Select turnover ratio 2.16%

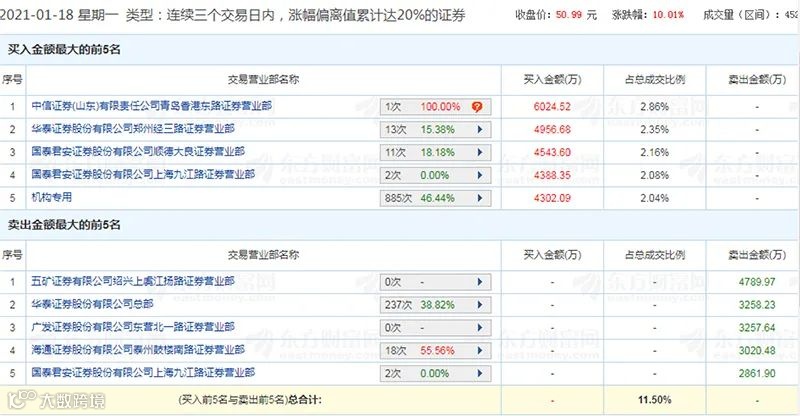click(655, 152)
